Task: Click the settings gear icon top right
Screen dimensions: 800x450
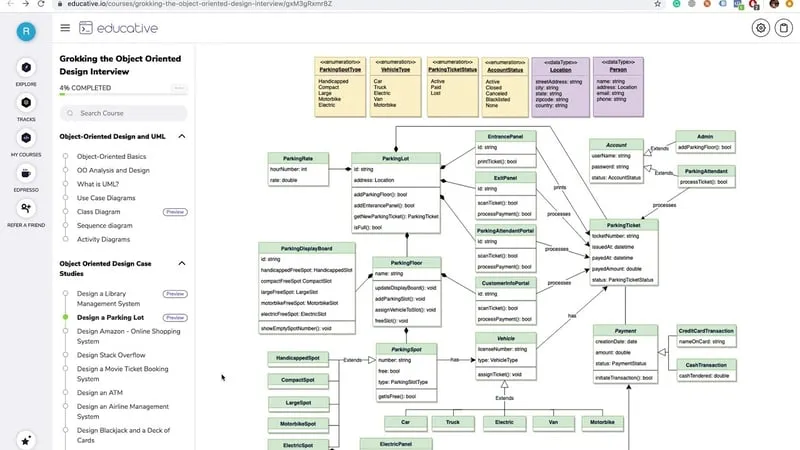Action: 760,28
